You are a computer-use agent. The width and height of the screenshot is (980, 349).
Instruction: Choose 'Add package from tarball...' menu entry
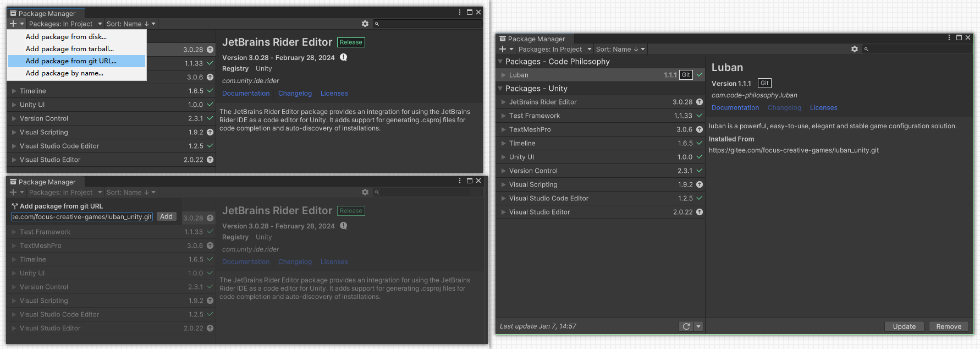click(x=77, y=49)
